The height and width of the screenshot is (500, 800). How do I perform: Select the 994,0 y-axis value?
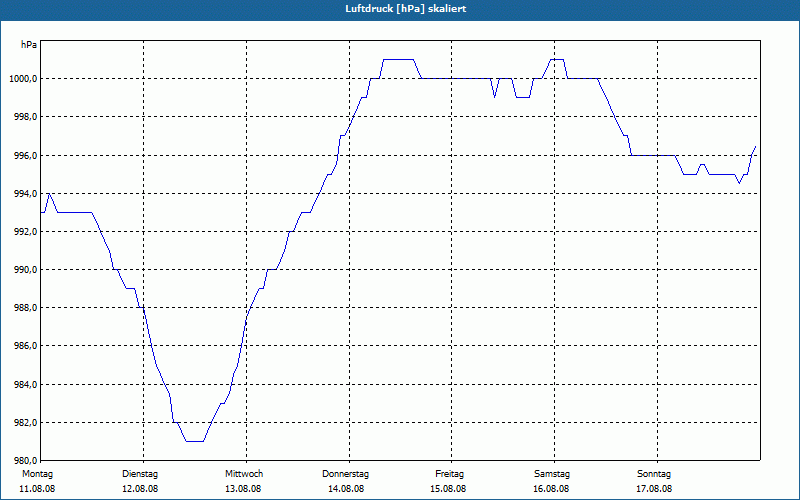pyautogui.click(x=27, y=193)
